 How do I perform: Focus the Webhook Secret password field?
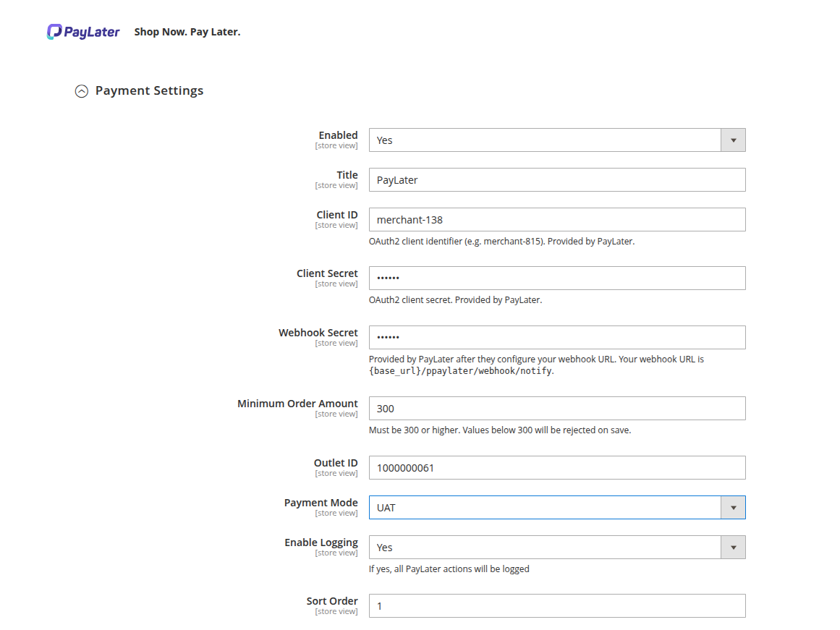click(557, 338)
